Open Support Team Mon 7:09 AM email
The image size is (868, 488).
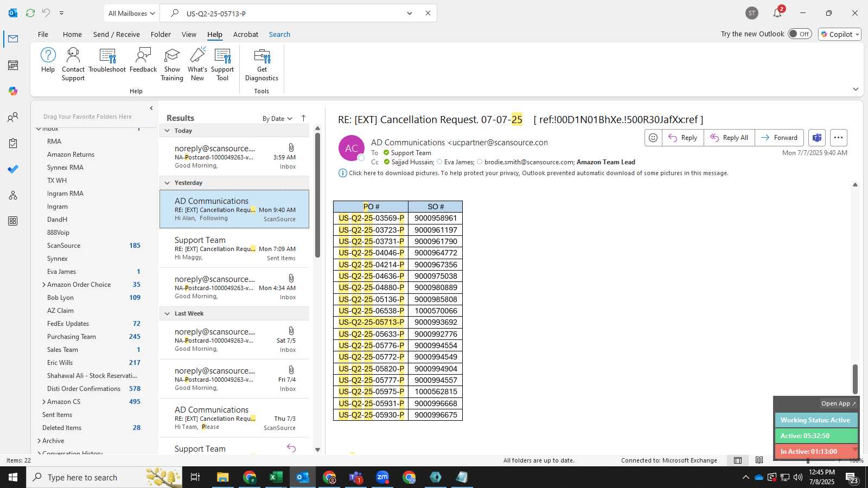[x=234, y=248]
